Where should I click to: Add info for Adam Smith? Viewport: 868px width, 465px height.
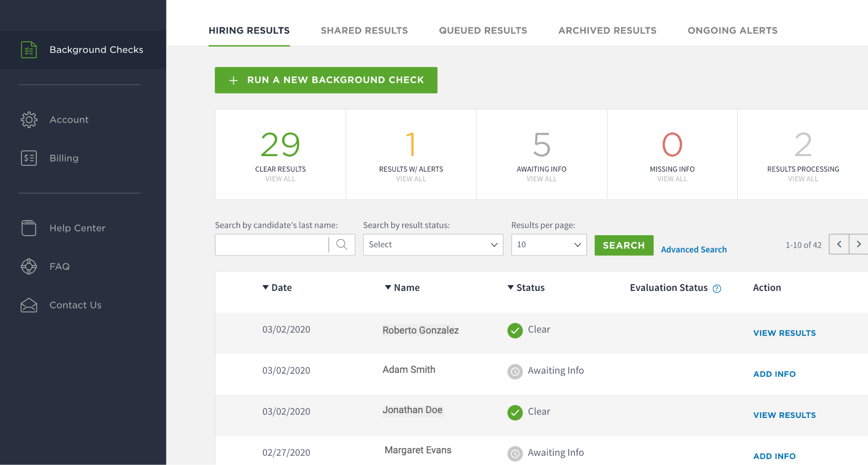point(774,374)
